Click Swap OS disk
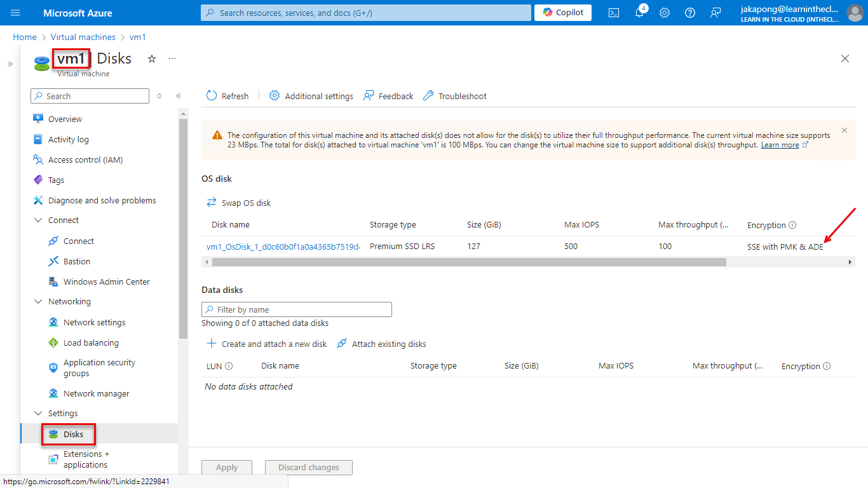868x488 pixels. (x=239, y=203)
